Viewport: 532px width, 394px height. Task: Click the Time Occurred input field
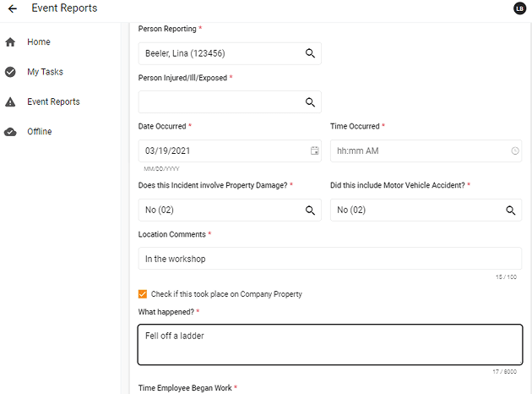418,151
